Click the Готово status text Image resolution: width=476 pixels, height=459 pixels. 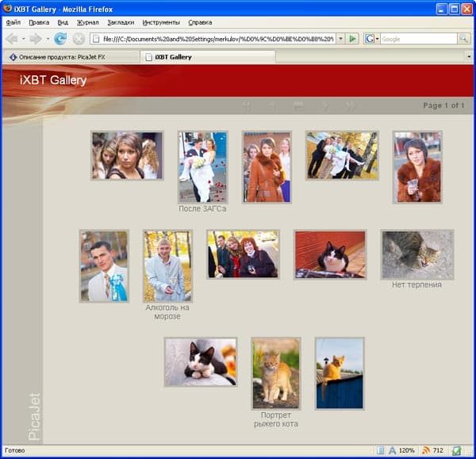click(x=15, y=450)
